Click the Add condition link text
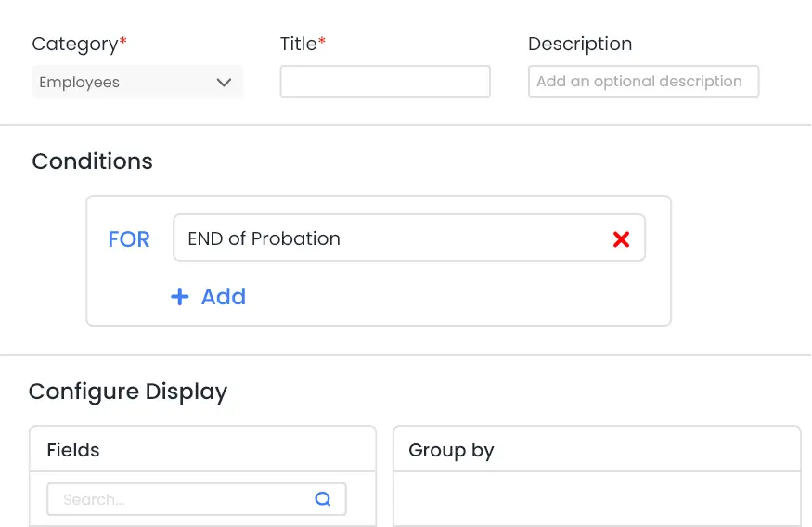 click(x=224, y=297)
